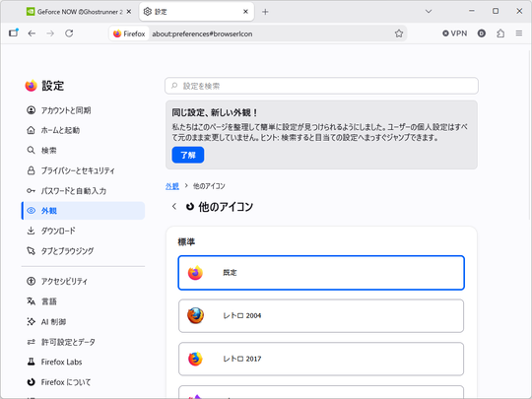Click the reload page icon
The width and height of the screenshot is (532, 399).
(x=69, y=33)
